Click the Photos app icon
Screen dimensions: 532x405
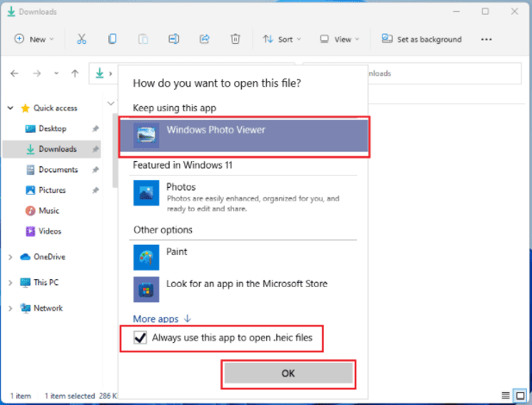[146, 193]
